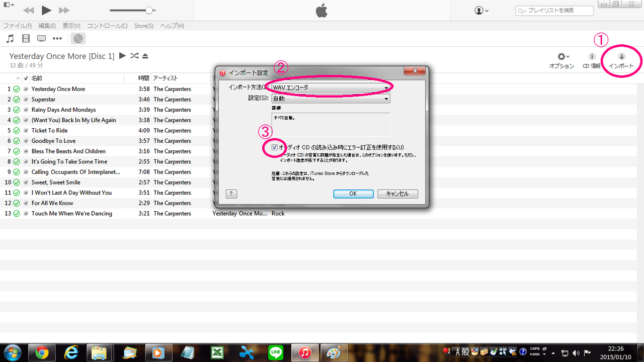Click キャンセル to dismiss the dialog

(x=397, y=194)
